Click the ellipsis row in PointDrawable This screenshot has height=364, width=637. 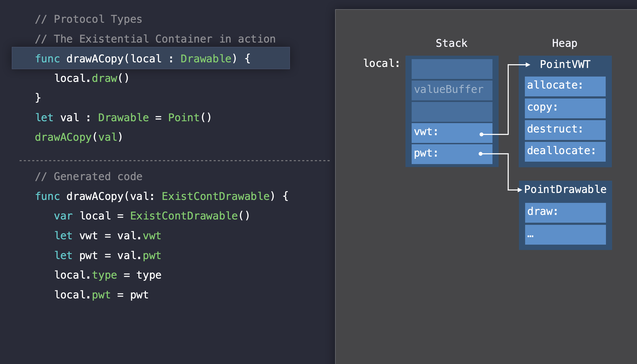[565, 234]
